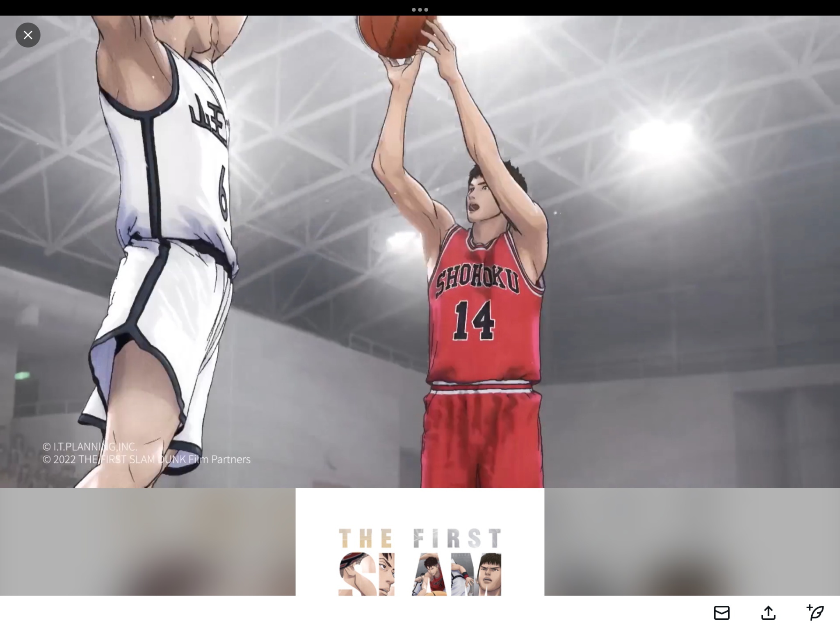
Task: Tap the blurred preview right of poster
Action: click(x=692, y=542)
